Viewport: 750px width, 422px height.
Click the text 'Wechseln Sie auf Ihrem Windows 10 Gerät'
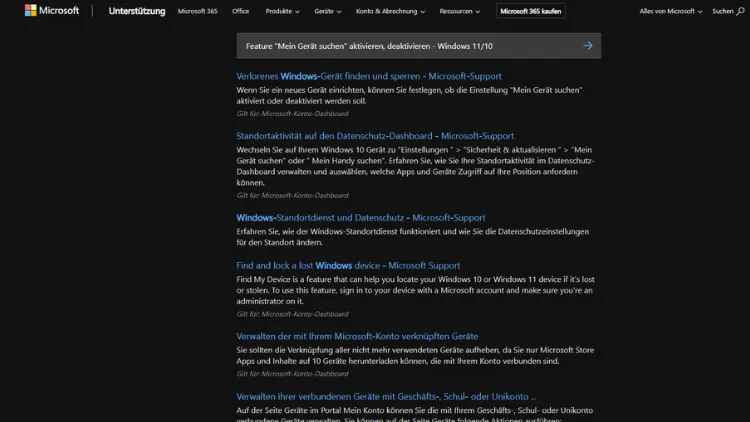click(x=311, y=150)
